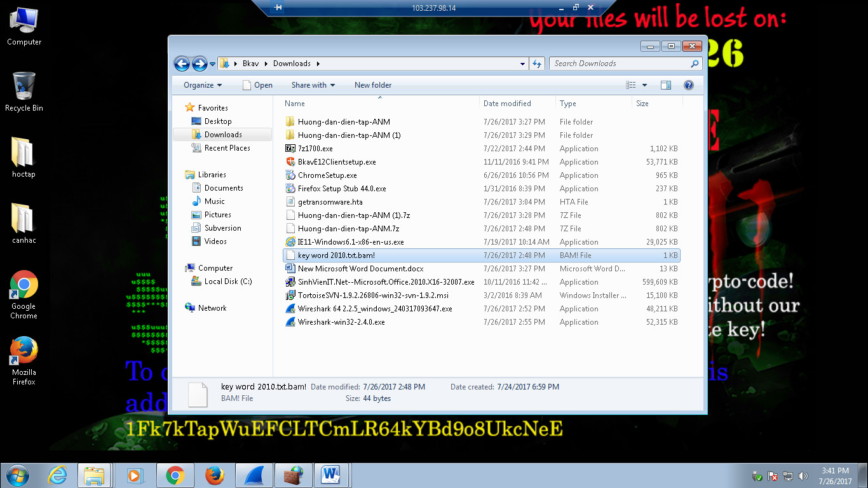Click the TortoiseSVN msi installer icon
This screenshot has width=868, height=488.
click(x=290, y=295)
